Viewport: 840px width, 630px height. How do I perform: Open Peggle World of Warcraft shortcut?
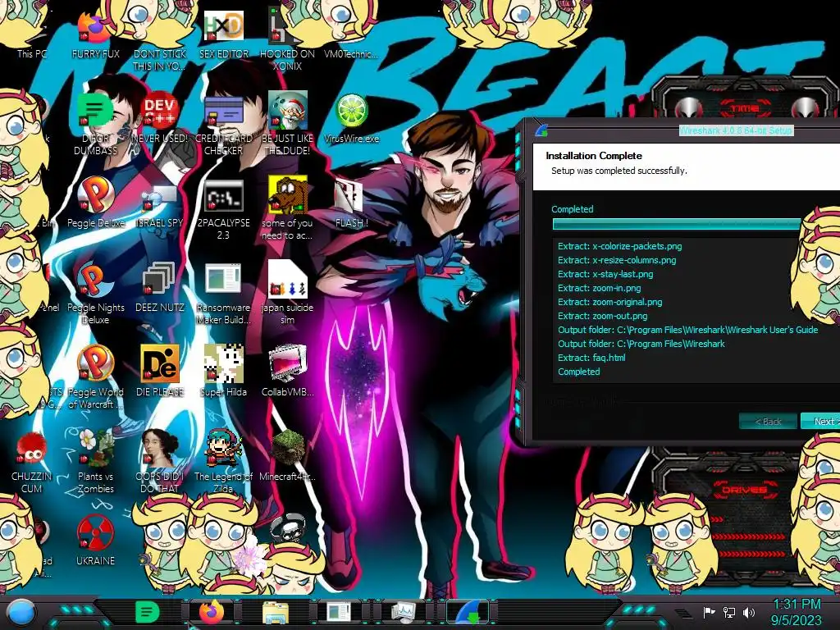coord(95,377)
